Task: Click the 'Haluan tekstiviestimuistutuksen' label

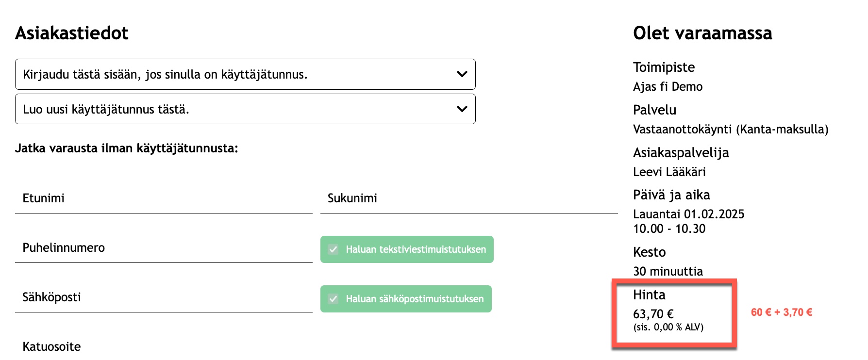Action: [x=416, y=249]
